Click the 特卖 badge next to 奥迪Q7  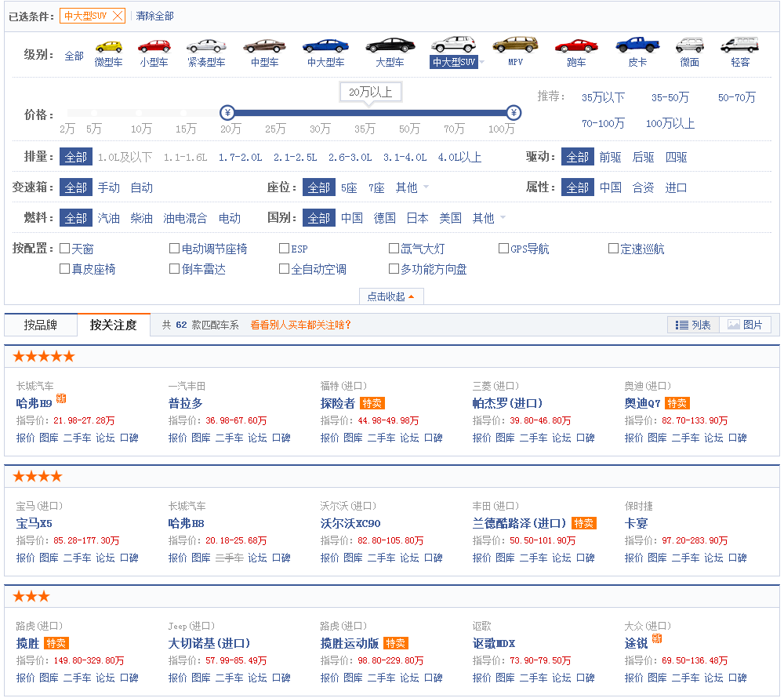(677, 403)
